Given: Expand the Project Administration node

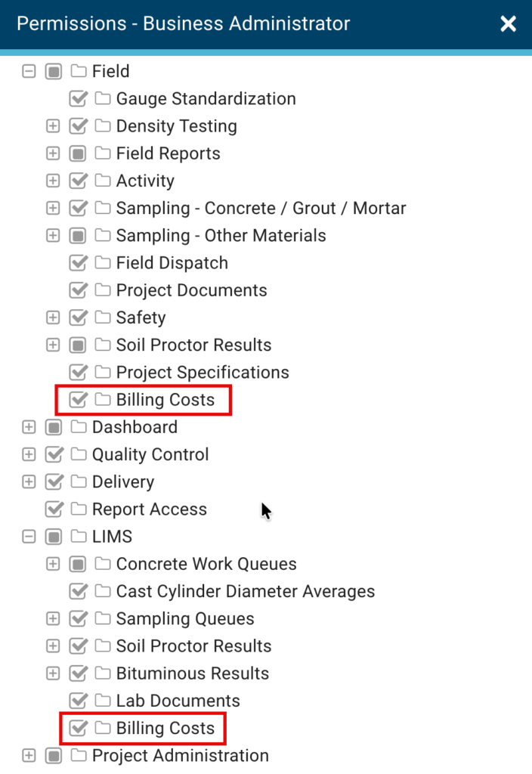Looking at the screenshot, I should click(29, 755).
